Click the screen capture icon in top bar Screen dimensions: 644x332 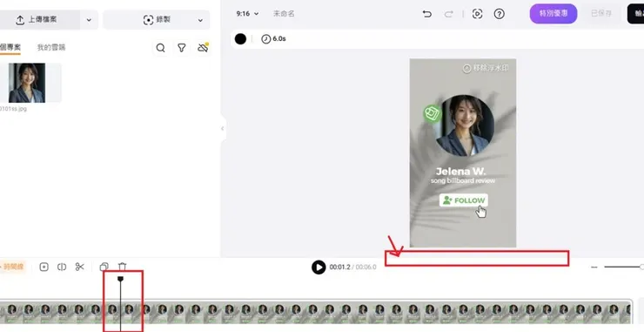[x=477, y=14]
